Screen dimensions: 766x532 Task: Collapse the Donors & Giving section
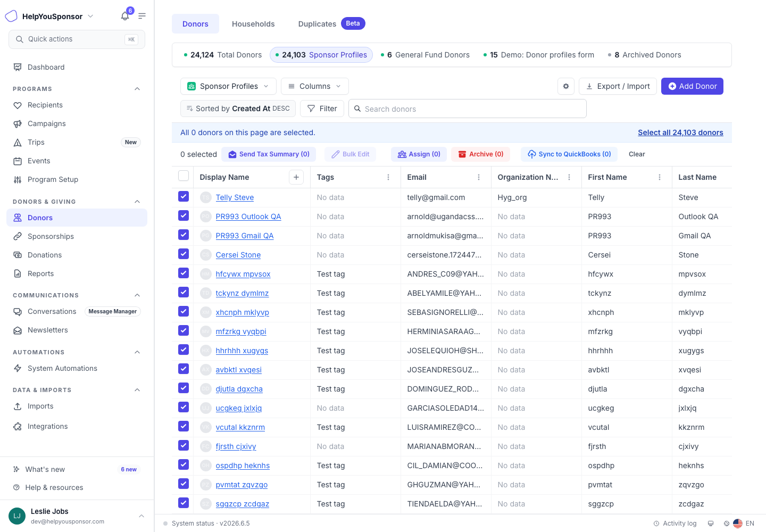point(137,202)
